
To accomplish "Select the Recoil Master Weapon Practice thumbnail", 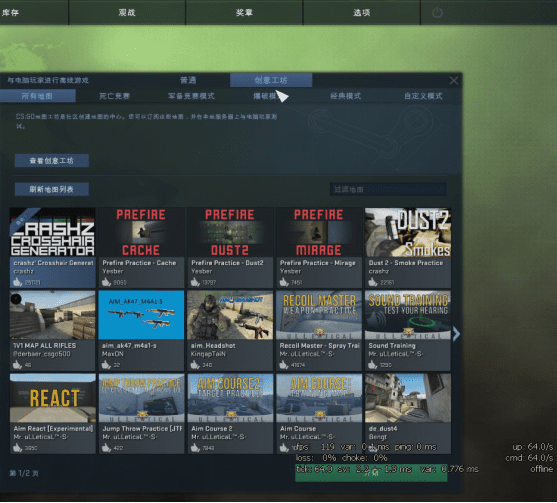I will 319,315.
